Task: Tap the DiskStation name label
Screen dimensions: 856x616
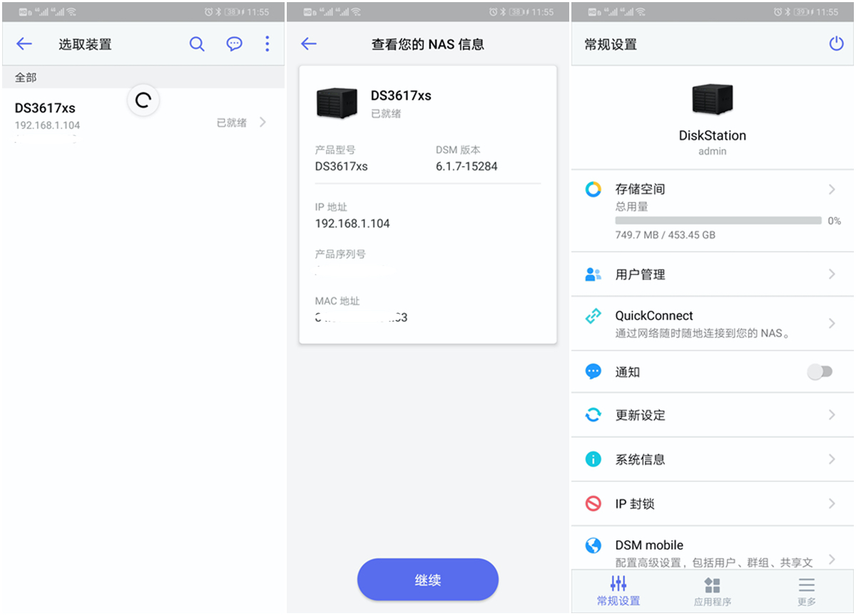Action: (713, 135)
